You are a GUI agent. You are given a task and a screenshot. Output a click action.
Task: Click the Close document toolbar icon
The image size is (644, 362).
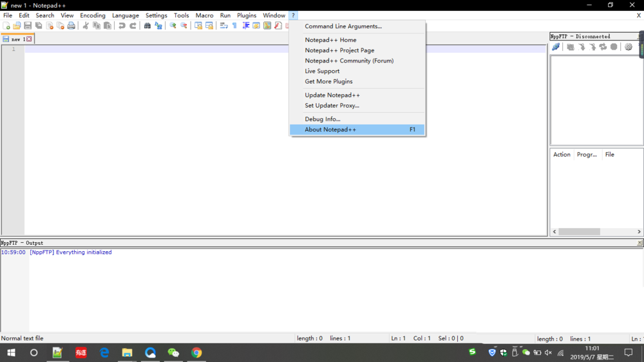50,26
